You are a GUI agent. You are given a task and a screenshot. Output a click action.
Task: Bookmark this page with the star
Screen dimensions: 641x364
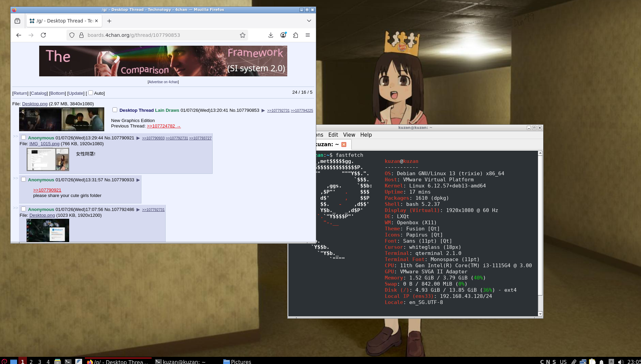243,35
